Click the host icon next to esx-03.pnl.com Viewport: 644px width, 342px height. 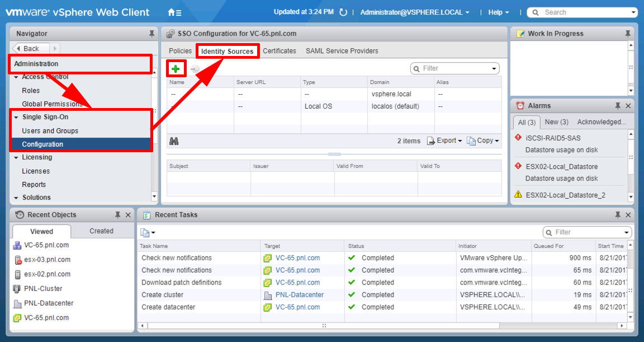tap(17, 260)
